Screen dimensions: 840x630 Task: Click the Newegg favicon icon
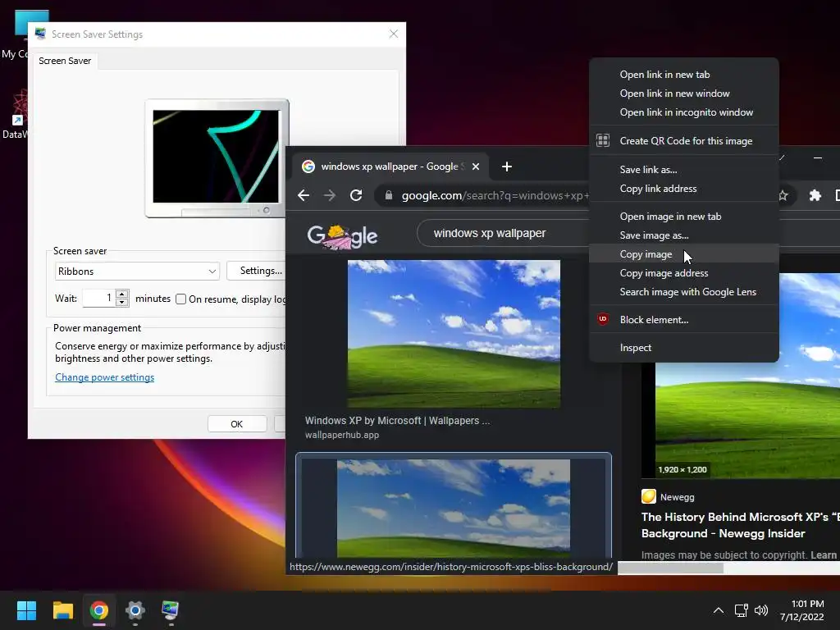(649, 496)
